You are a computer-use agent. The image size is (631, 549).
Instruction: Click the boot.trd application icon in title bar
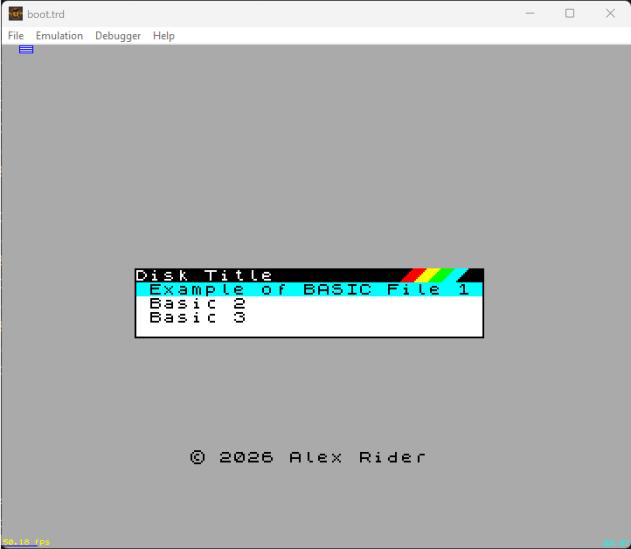[x=16, y=13]
